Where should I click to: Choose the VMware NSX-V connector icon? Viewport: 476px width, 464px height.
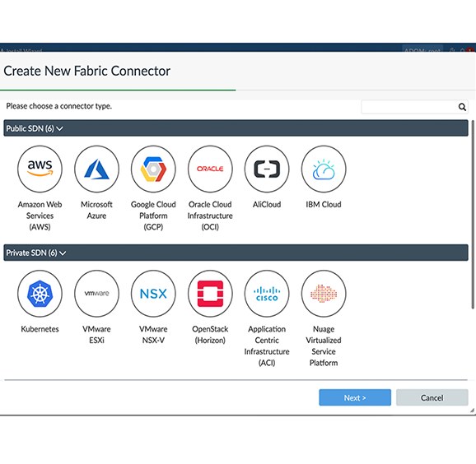click(x=153, y=294)
